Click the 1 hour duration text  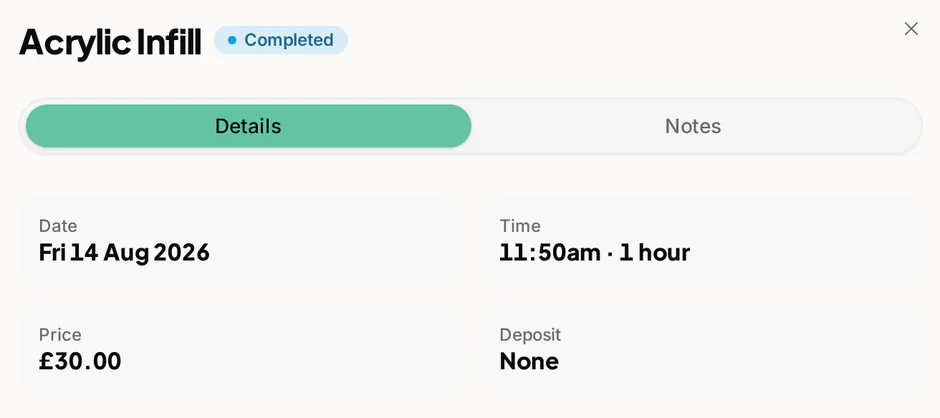click(655, 252)
